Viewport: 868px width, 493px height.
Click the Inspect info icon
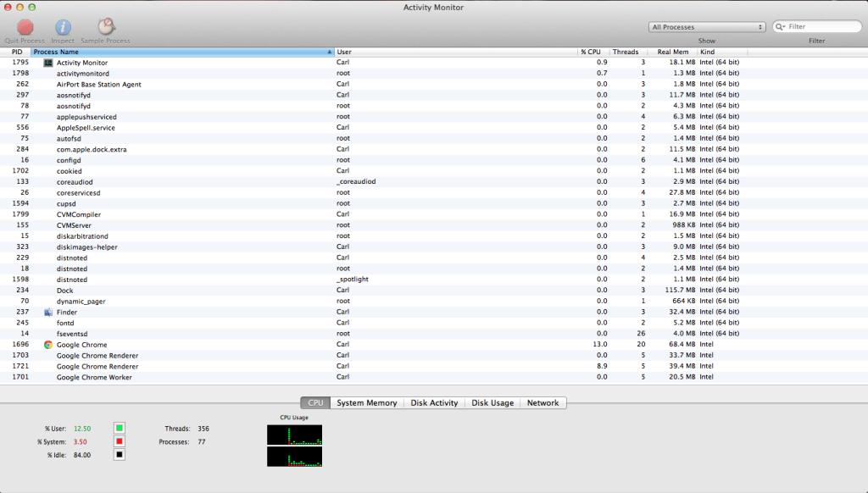pyautogui.click(x=63, y=26)
